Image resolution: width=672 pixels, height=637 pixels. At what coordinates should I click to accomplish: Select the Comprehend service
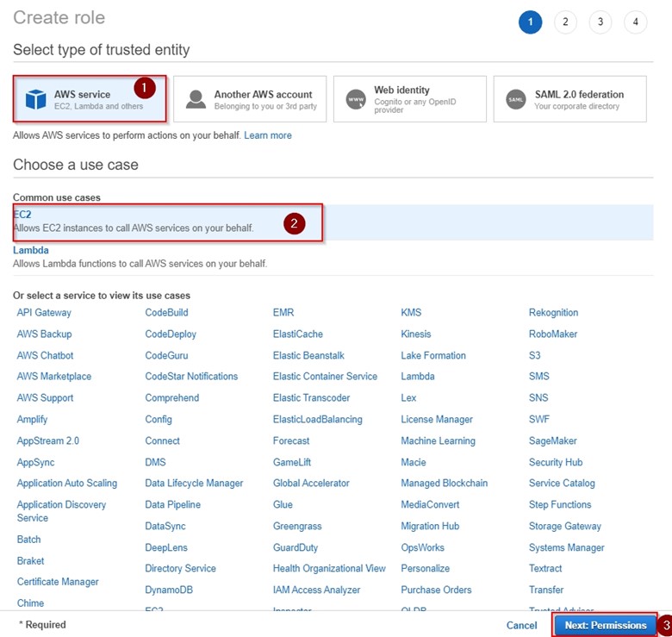click(171, 398)
